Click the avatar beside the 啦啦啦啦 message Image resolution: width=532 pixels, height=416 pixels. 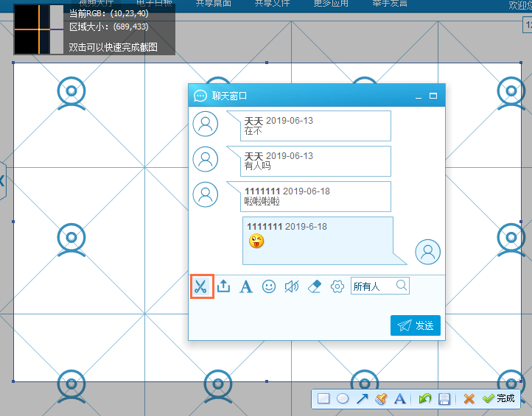pyautogui.click(x=206, y=194)
